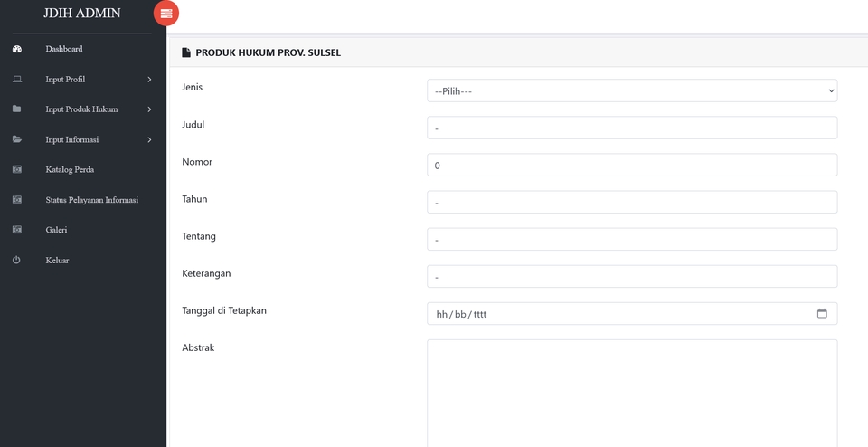Screen dimensions: 868x447
Task: Open the Jenis dropdown list
Action: click(x=631, y=90)
